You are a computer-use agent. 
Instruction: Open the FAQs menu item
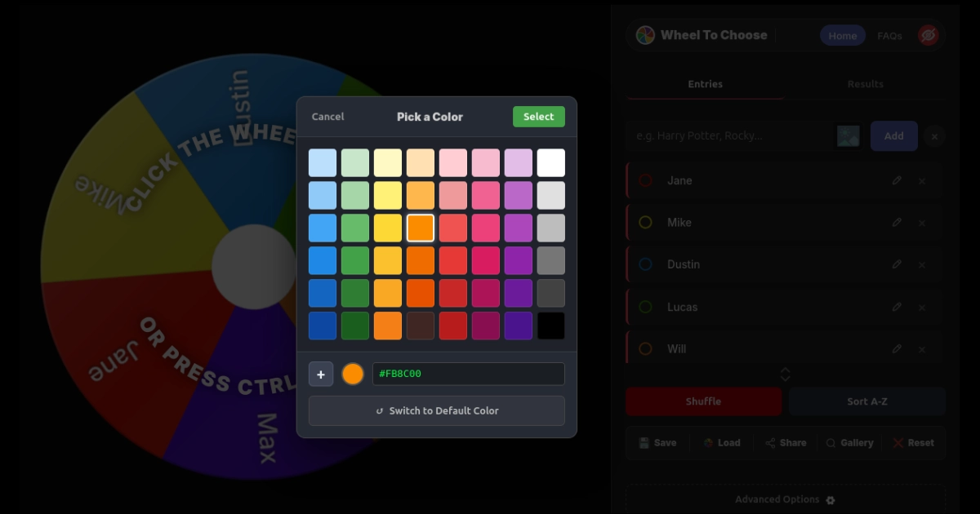point(889,34)
